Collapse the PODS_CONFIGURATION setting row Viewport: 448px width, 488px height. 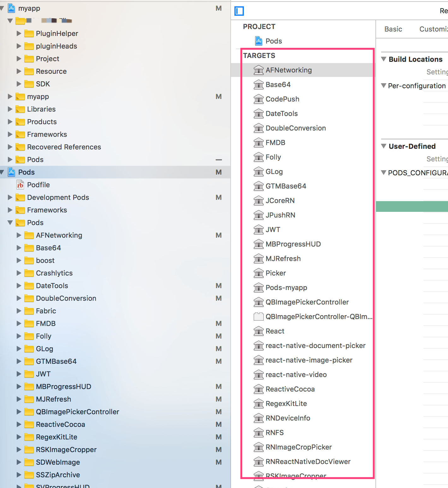(x=384, y=173)
